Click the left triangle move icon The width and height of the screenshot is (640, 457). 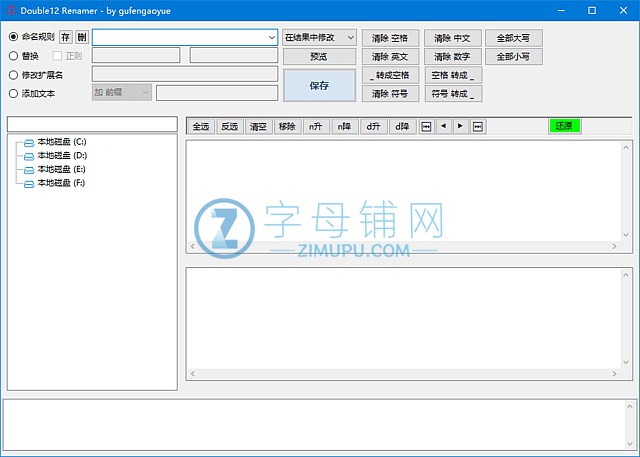tap(444, 126)
